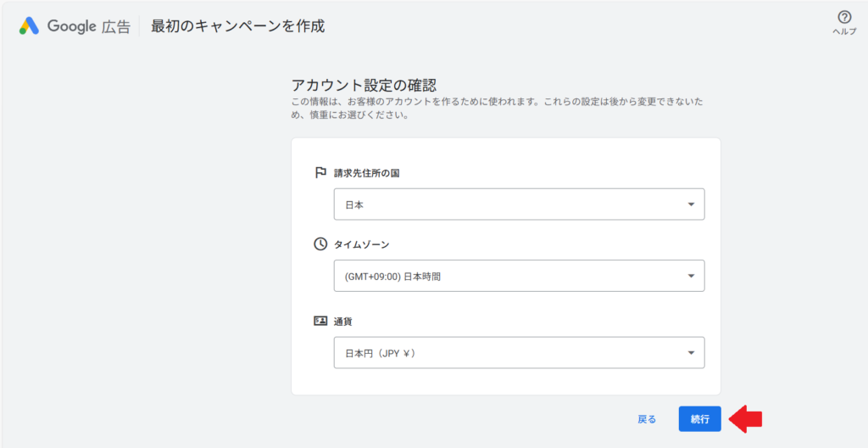Image resolution: width=868 pixels, height=448 pixels.
Task: Open the 日本 billing country dropdown
Action: (x=519, y=204)
